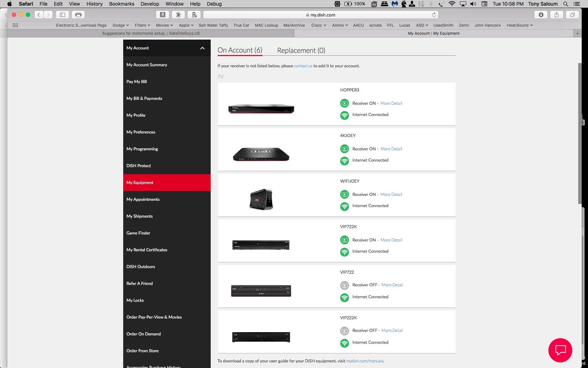Click the my.dish.com address bar
Image resolution: width=588 pixels, height=368 pixels.
(x=321, y=15)
